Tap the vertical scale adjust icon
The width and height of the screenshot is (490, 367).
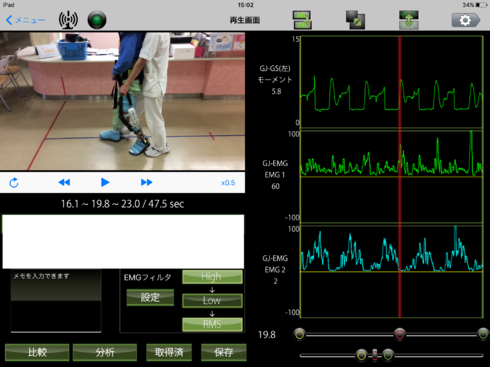tap(409, 20)
